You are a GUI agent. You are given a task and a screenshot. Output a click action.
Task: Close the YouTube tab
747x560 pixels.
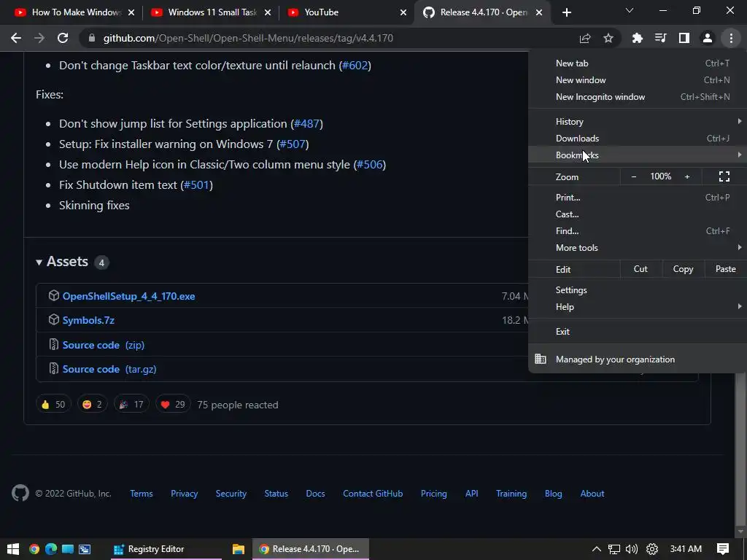pos(403,12)
